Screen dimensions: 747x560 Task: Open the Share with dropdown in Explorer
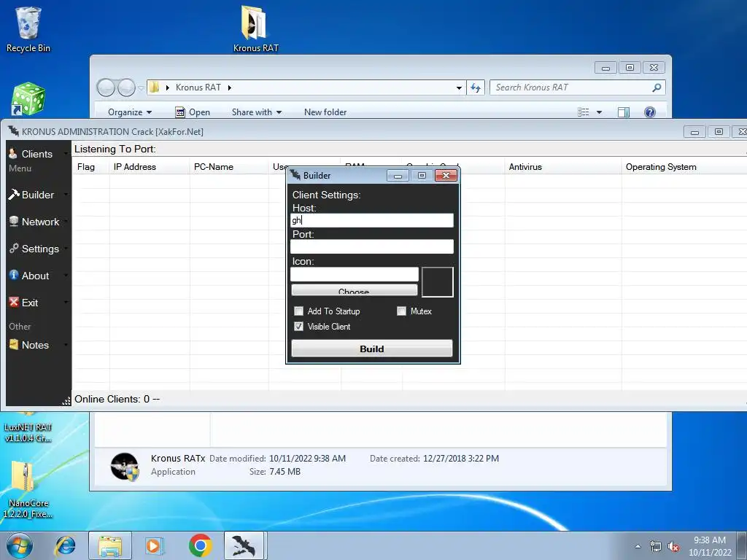[x=257, y=112]
